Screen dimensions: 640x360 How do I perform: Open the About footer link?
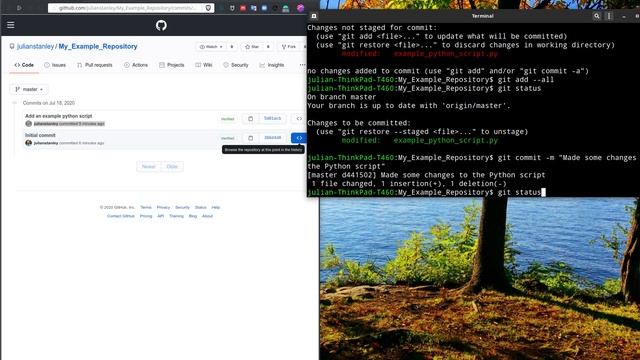207,216
